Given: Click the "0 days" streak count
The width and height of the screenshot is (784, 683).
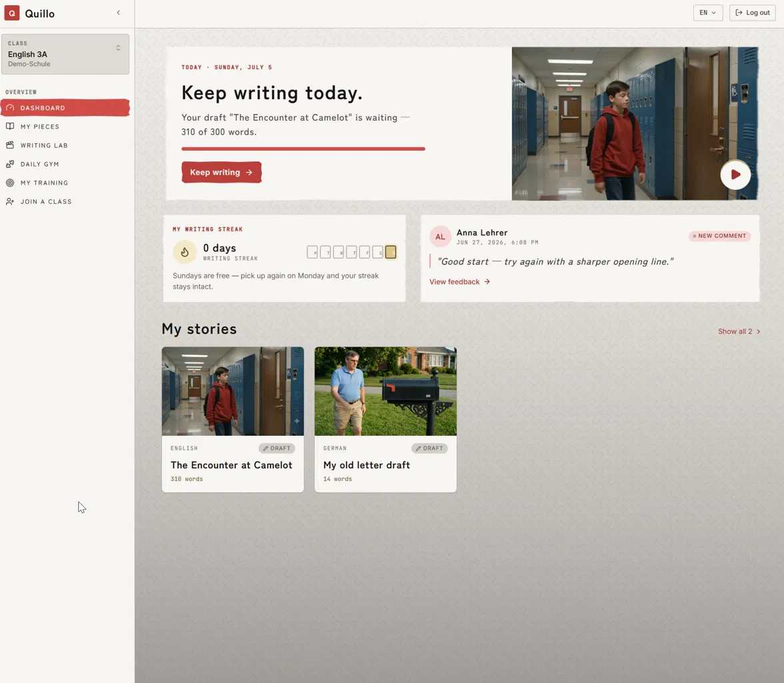Looking at the screenshot, I should point(219,249).
